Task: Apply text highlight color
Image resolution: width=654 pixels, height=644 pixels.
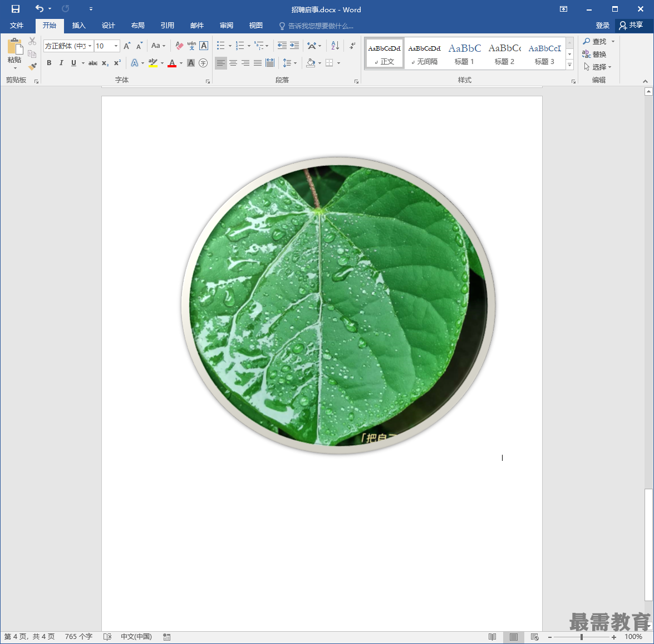Action: pos(153,63)
